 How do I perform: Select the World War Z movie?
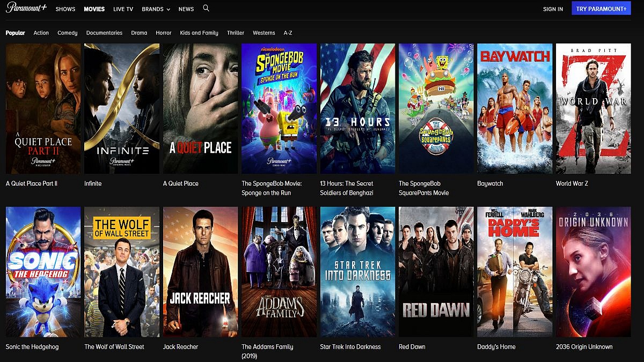(x=593, y=108)
